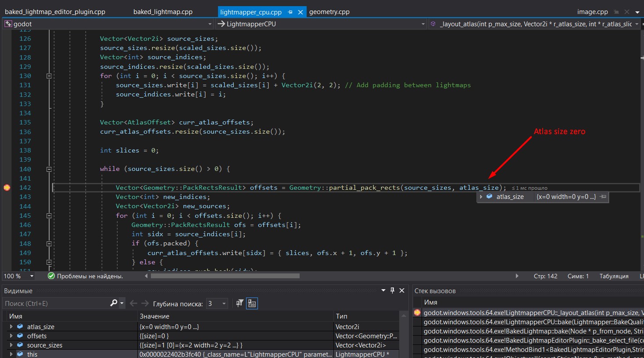Click the navigate backward arrow in Видимые panel

[x=134, y=303]
